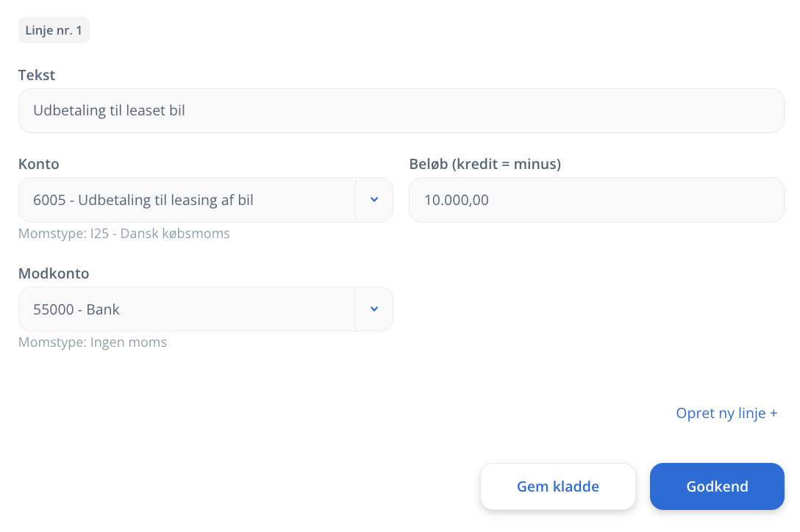Focus the Beløb amount field showing 10.000,00

coord(596,199)
